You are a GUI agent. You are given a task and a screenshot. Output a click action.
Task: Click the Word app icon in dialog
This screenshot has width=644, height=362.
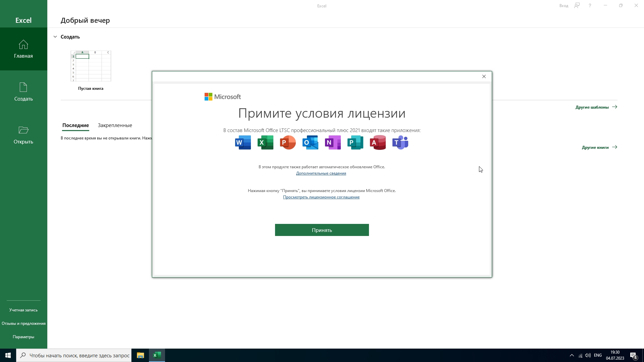tap(243, 143)
